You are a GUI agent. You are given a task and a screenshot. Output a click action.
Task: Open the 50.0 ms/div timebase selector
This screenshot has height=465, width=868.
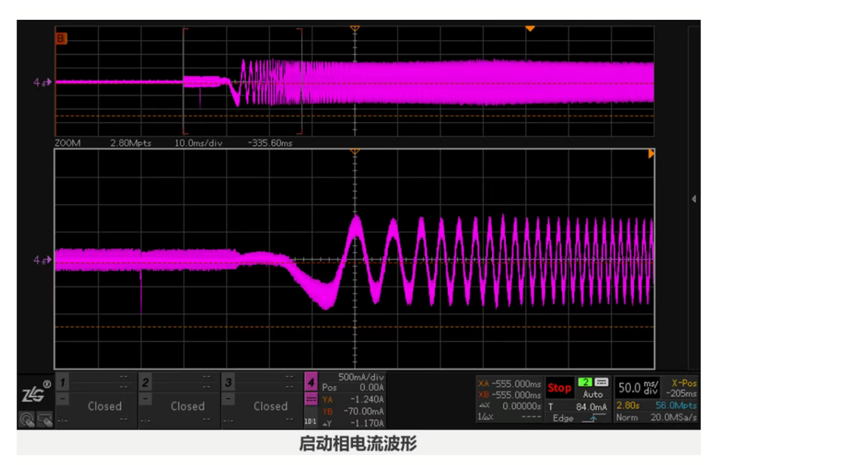click(637, 387)
